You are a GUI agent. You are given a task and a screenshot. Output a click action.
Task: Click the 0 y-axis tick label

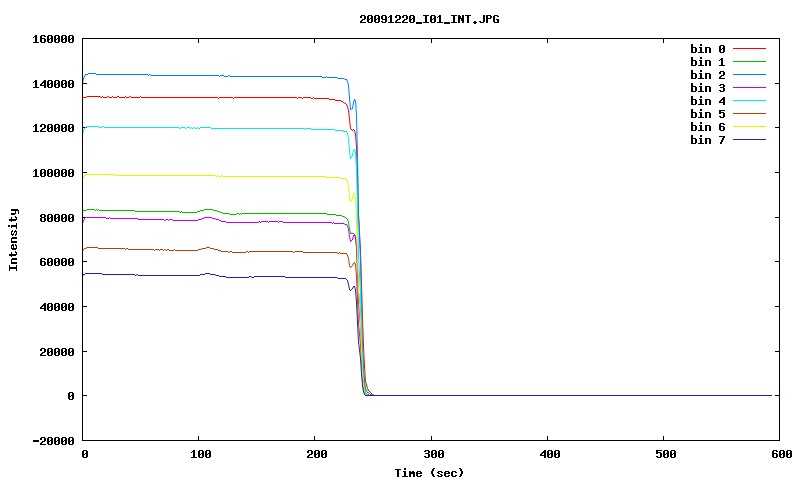(x=71, y=396)
